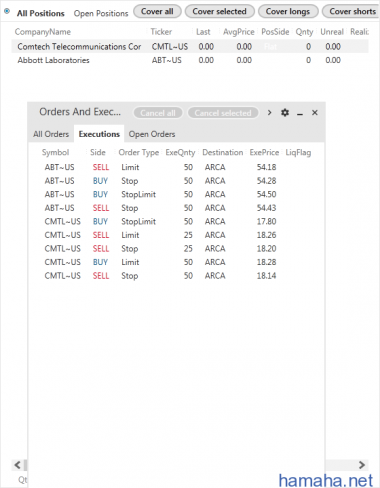Switch to the Open Orders tab
380x488 pixels.
point(152,134)
